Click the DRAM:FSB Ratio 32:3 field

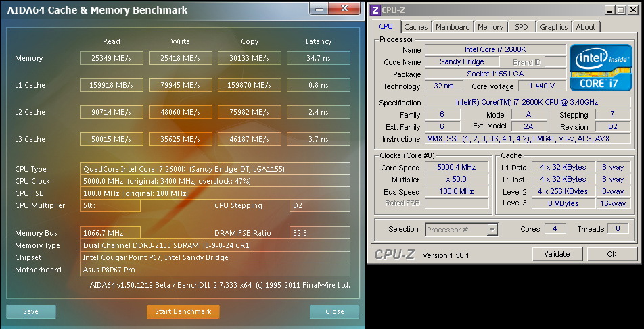(320, 233)
